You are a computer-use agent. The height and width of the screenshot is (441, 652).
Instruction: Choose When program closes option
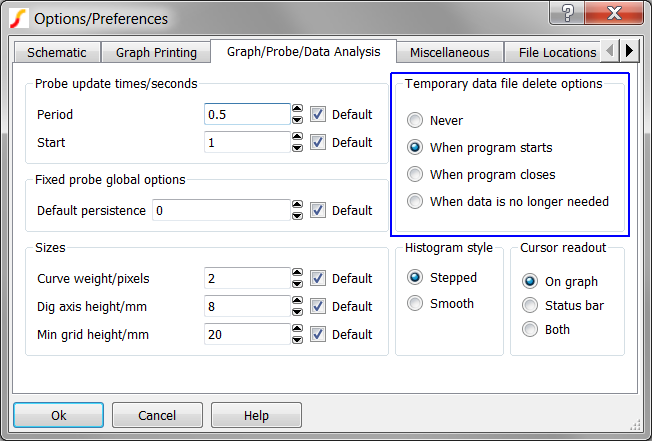[415, 174]
